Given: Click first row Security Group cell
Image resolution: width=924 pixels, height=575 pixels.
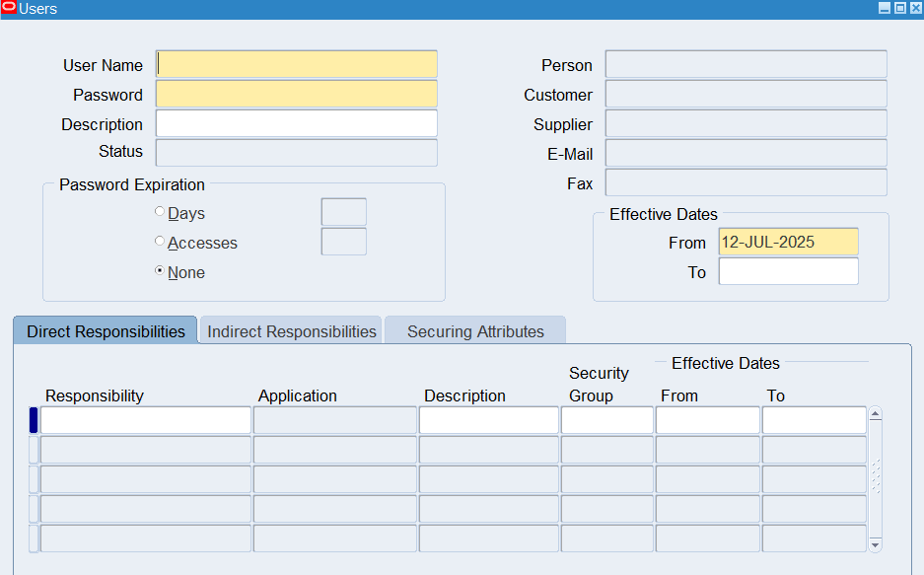Looking at the screenshot, I should coord(606,421).
